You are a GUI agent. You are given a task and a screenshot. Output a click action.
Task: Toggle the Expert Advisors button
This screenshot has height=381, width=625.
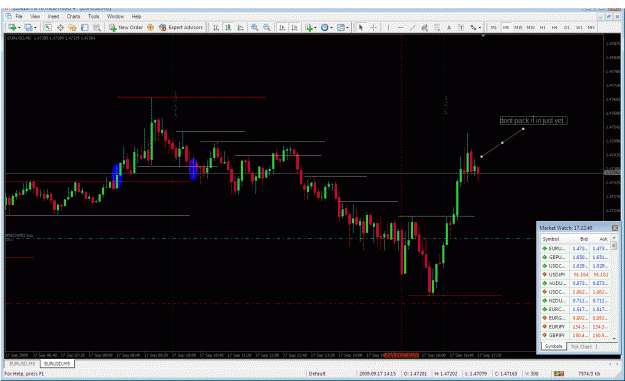pos(181,27)
